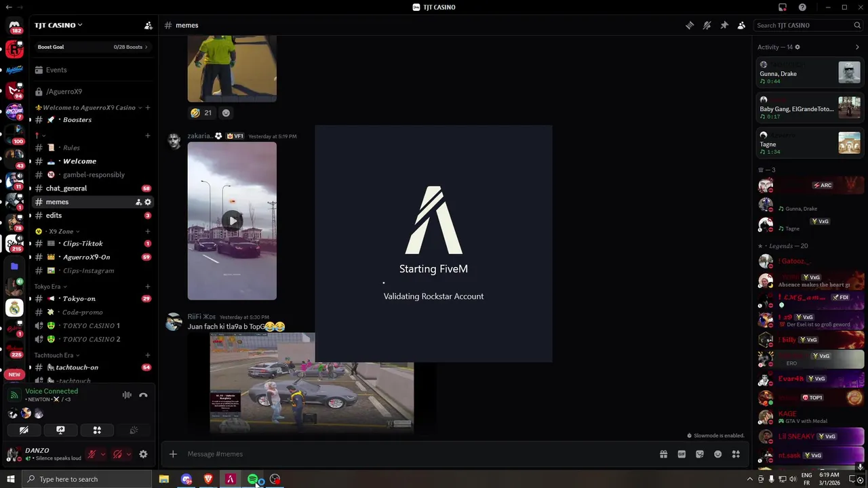
Task: Open the Rules channel
Action: click(92, 148)
